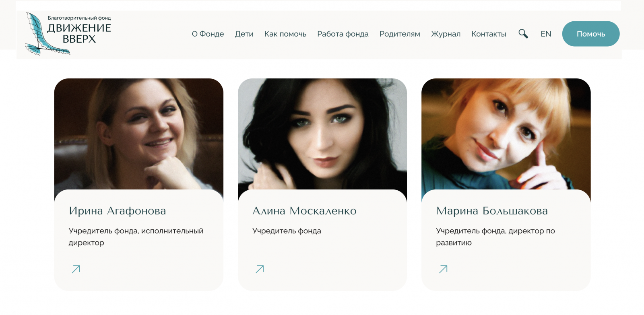Open the Журнал section
Viewport: 644px width, 315px height.
coord(446,34)
